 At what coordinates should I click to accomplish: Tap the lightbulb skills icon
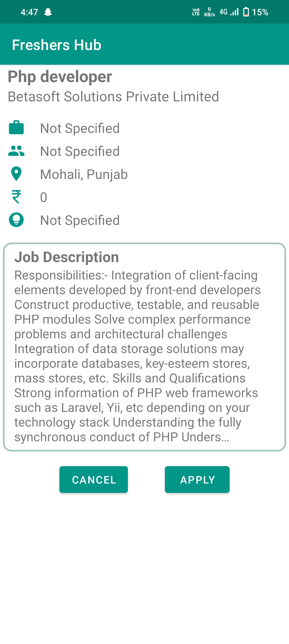16,220
